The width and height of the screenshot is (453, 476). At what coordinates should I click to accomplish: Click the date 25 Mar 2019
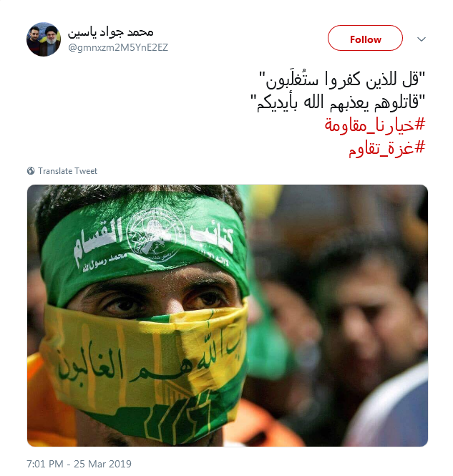(102, 464)
